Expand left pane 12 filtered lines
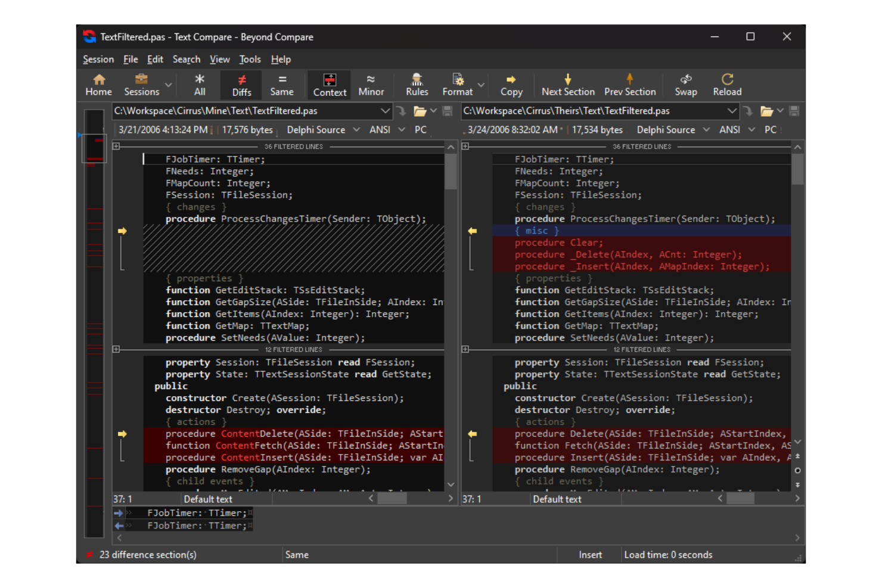The image size is (882, 588). [116, 349]
